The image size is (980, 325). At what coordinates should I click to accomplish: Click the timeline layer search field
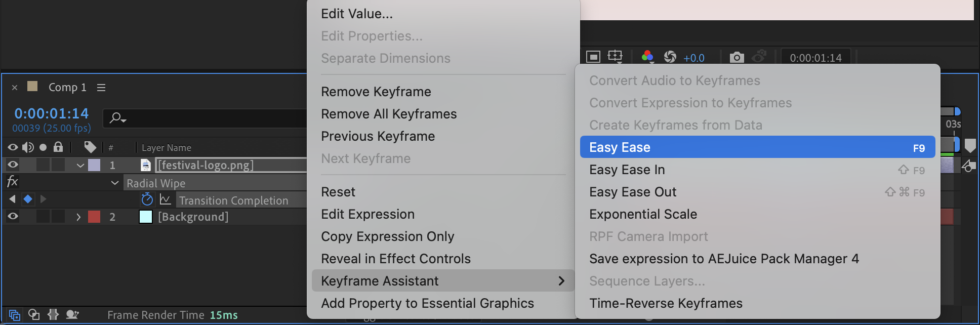(x=205, y=118)
